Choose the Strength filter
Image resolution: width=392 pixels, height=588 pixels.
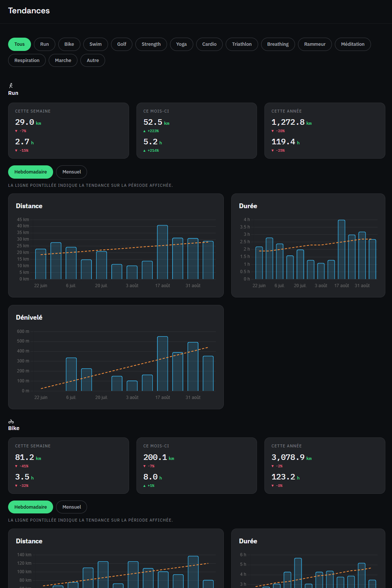click(x=151, y=44)
